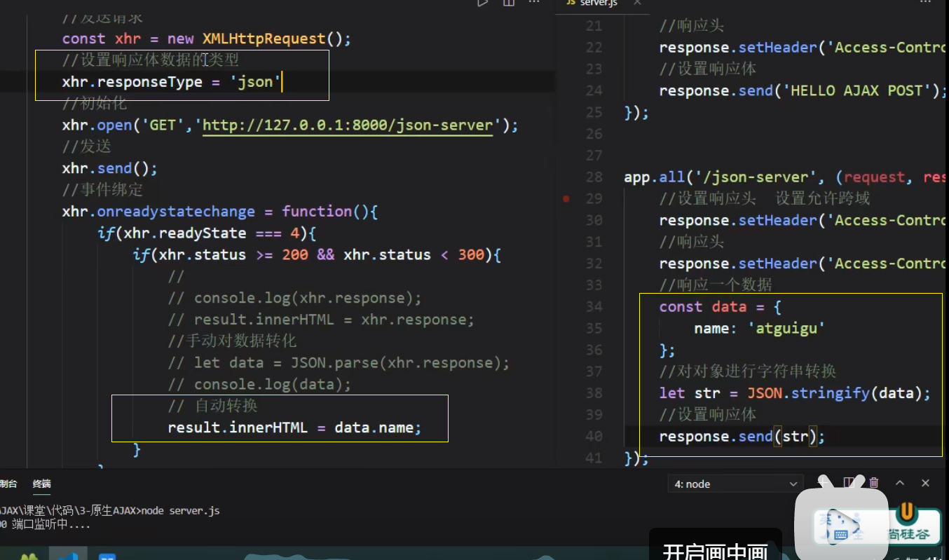Click the // 自动转换 comment
This screenshot has width=949, height=560.
tap(213, 406)
